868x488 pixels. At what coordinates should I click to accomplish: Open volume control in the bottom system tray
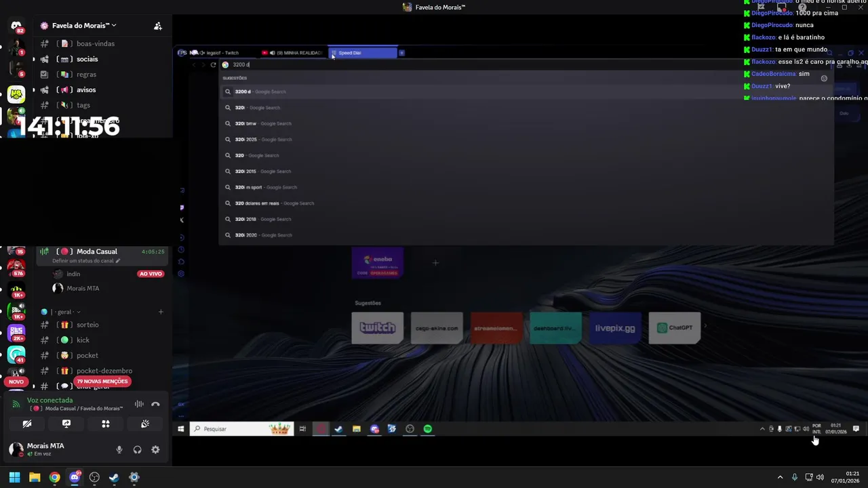tap(820, 477)
